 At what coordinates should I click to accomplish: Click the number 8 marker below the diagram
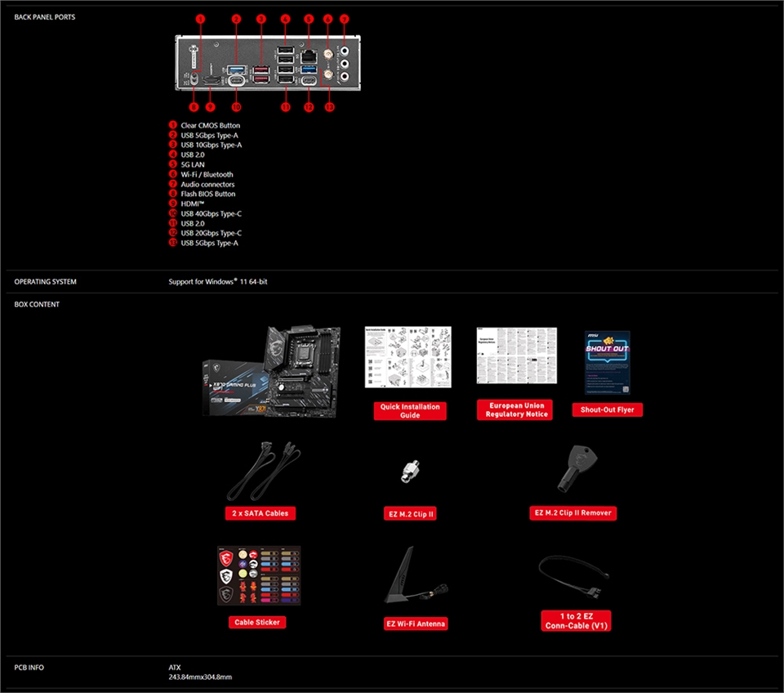click(193, 106)
